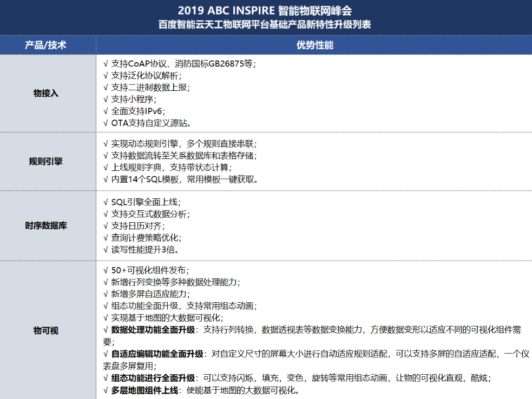Click bold heading '自适应编辑功能全面升级'

pyautogui.click(x=157, y=354)
